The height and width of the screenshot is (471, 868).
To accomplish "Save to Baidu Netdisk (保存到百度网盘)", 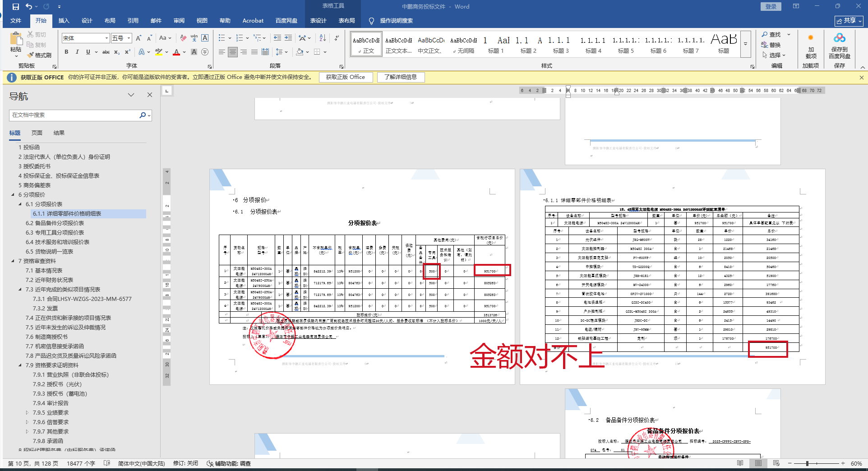I will [x=840, y=46].
